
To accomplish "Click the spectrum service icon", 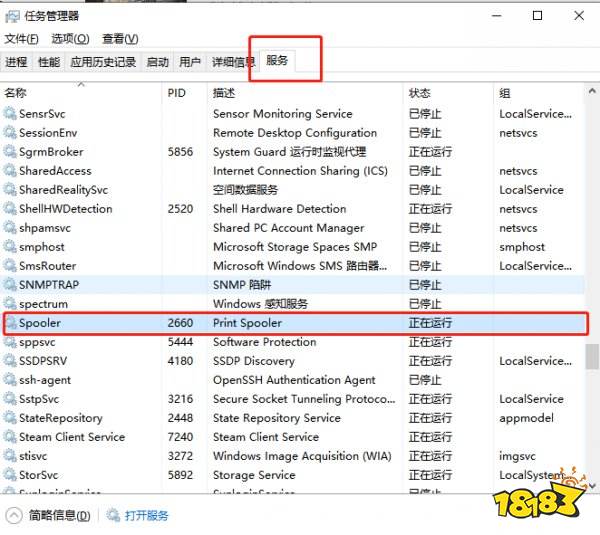I will pos(10,303).
